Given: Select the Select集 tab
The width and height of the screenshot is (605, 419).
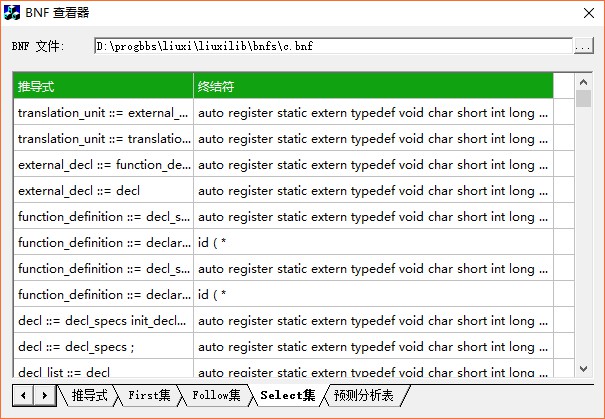Looking at the screenshot, I should pos(287,396).
